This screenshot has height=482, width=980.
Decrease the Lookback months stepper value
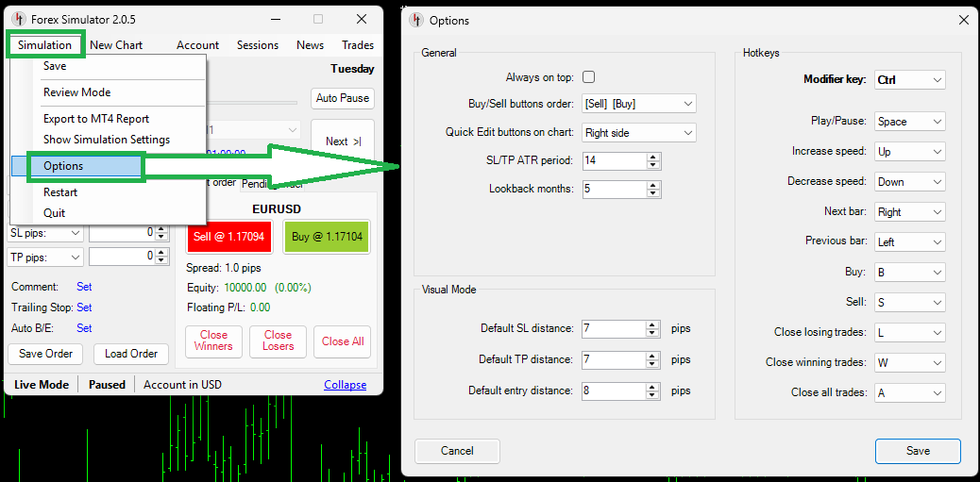pos(652,193)
